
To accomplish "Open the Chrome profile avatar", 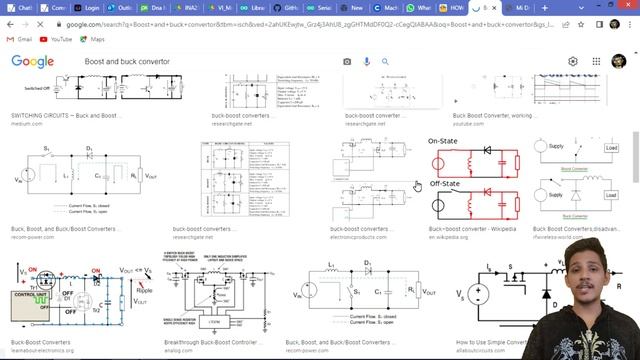I will 614,24.
